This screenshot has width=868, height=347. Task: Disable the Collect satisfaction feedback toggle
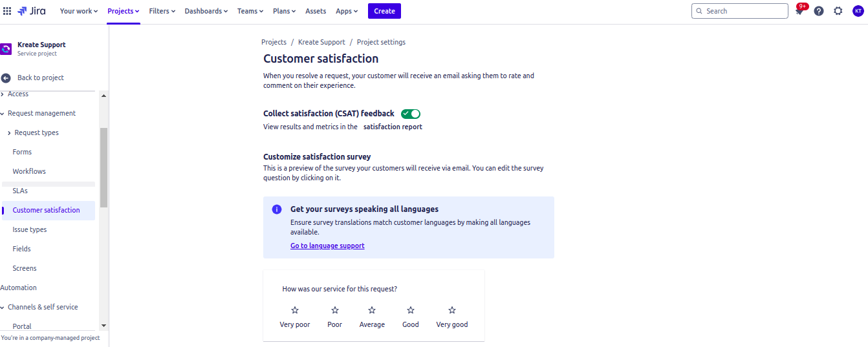[411, 114]
